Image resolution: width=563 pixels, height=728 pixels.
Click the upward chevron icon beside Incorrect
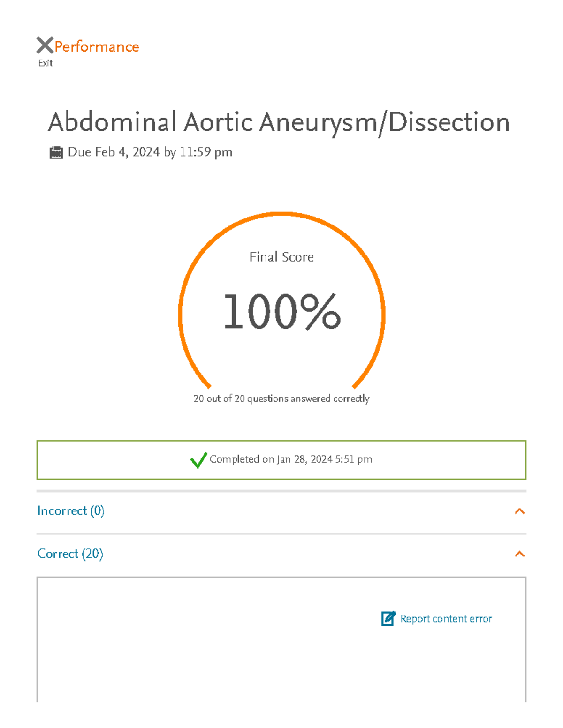pyautogui.click(x=519, y=511)
